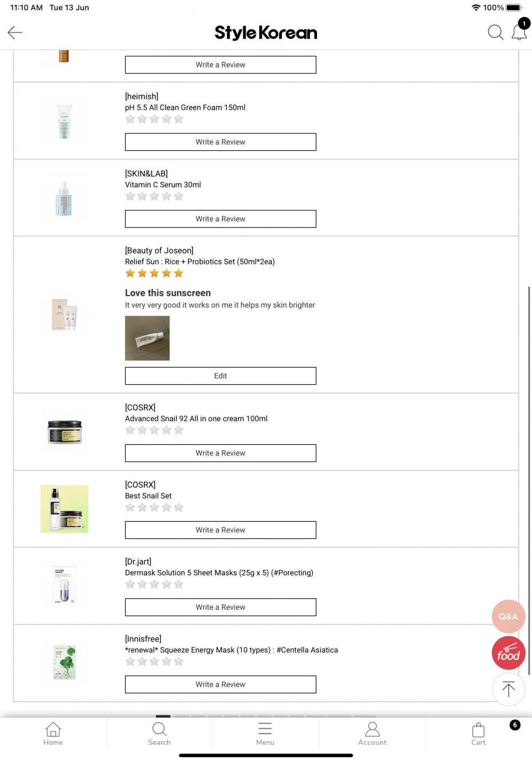The height and width of the screenshot is (762, 532).
Task: Tap the red food floating icon
Action: click(508, 653)
